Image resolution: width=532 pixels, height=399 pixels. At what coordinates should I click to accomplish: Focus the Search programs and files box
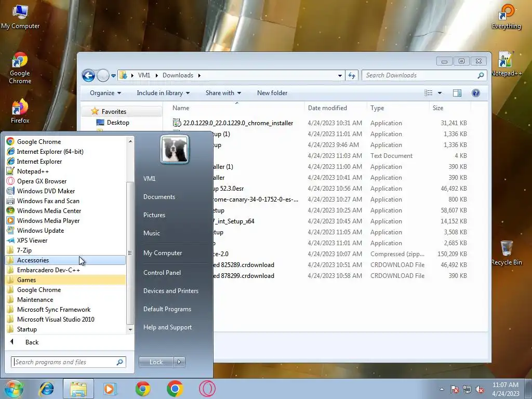pos(68,362)
